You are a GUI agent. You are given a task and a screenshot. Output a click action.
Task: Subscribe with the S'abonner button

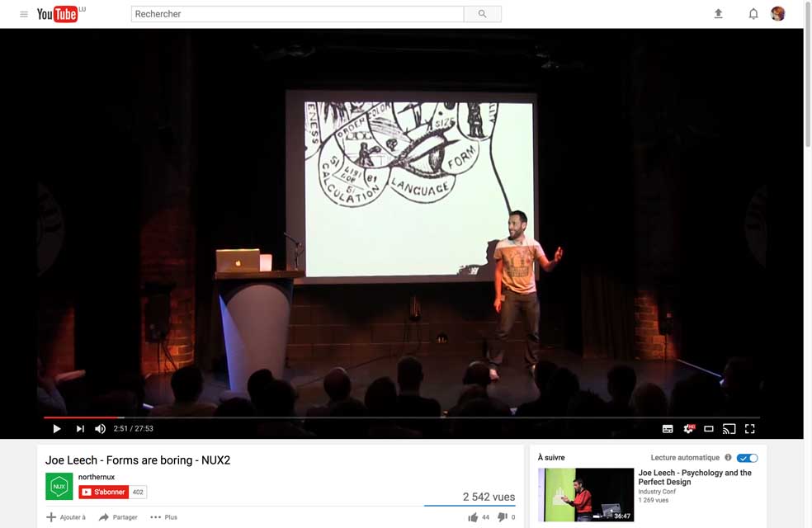(x=104, y=493)
